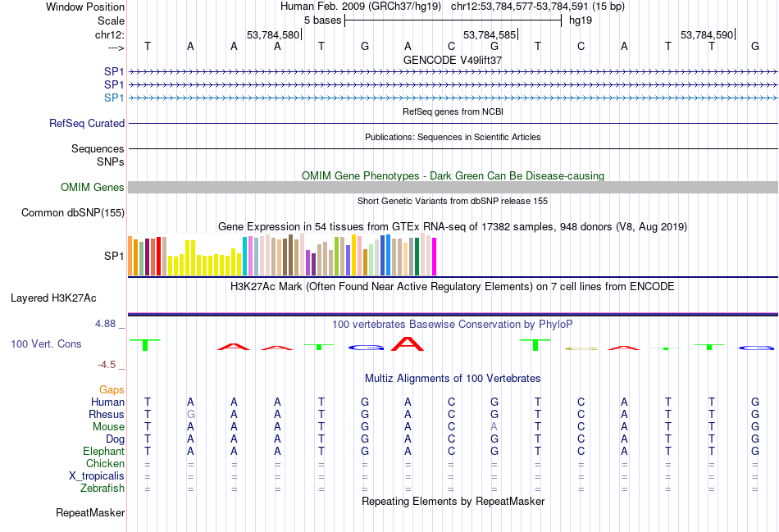Select the X_tropicalis alignment row label

click(x=97, y=476)
